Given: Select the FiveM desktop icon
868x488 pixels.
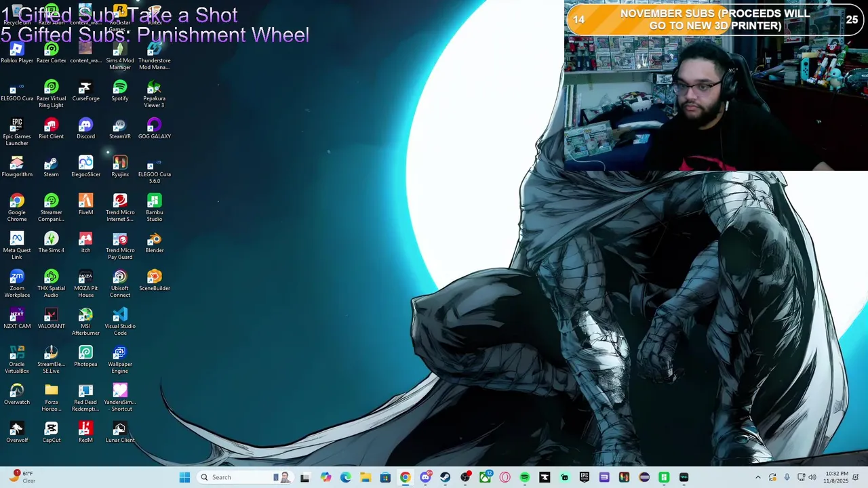Looking at the screenshot, I should tap(85, 205).
